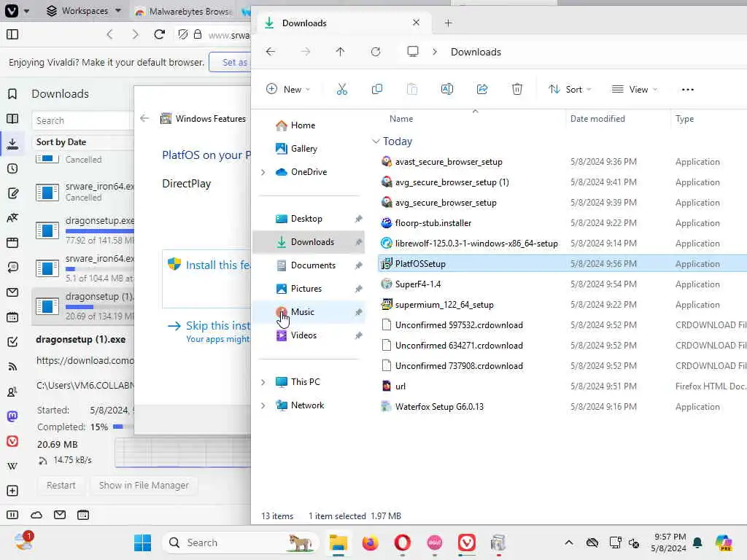Open Firefox from taskbar
The height and width of the screenshot is (560, 747).
point(370,542)
